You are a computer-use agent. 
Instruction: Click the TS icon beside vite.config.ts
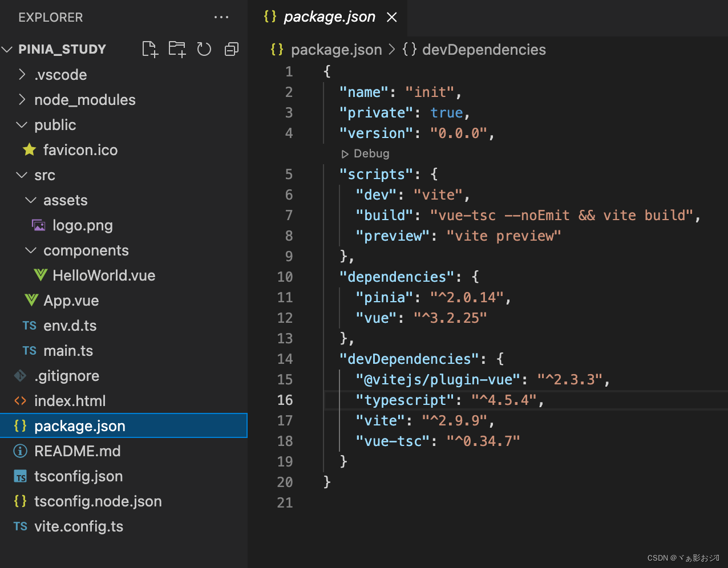pyautogui.click(x=21, y=526)
